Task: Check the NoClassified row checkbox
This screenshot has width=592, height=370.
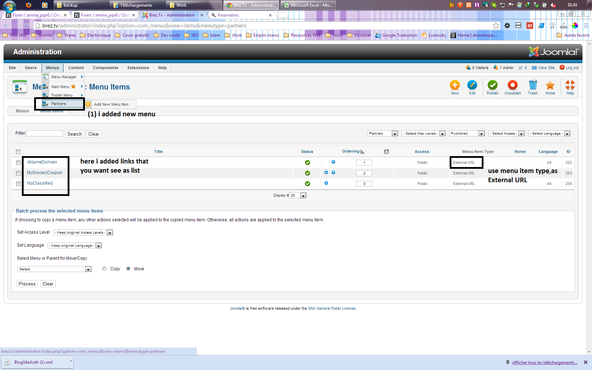Action: 18,183
